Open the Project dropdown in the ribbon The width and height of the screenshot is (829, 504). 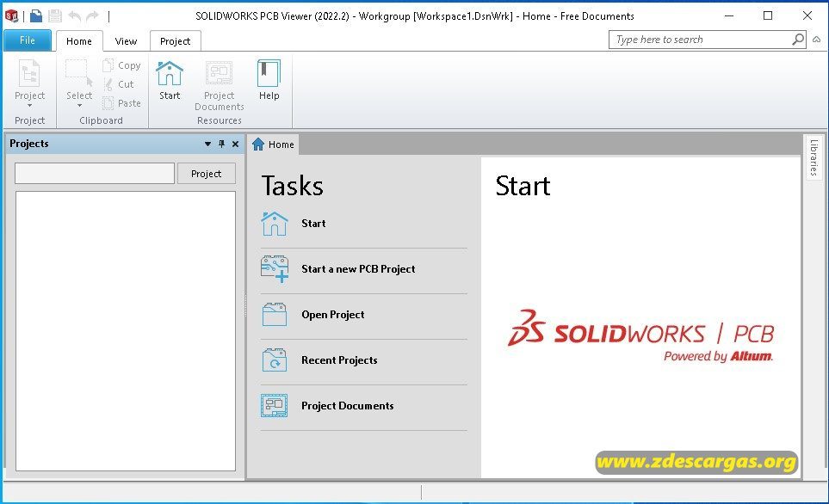(29, 83)
